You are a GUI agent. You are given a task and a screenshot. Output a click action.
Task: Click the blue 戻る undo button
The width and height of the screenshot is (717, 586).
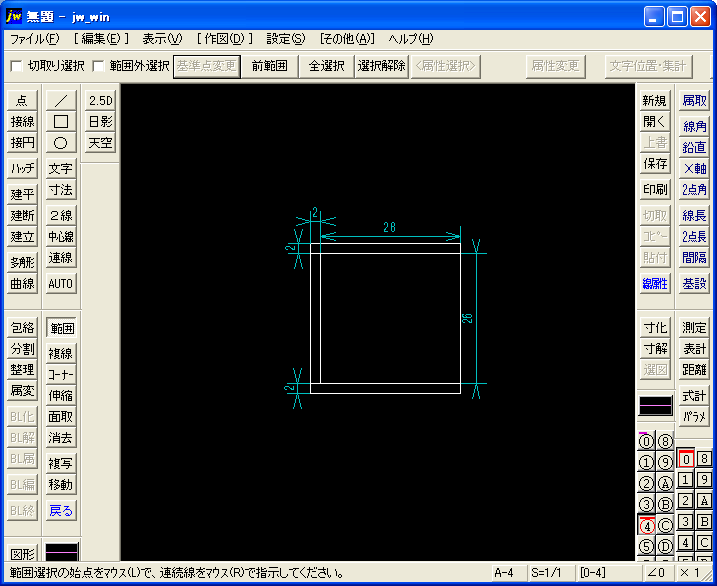point(61,511)
